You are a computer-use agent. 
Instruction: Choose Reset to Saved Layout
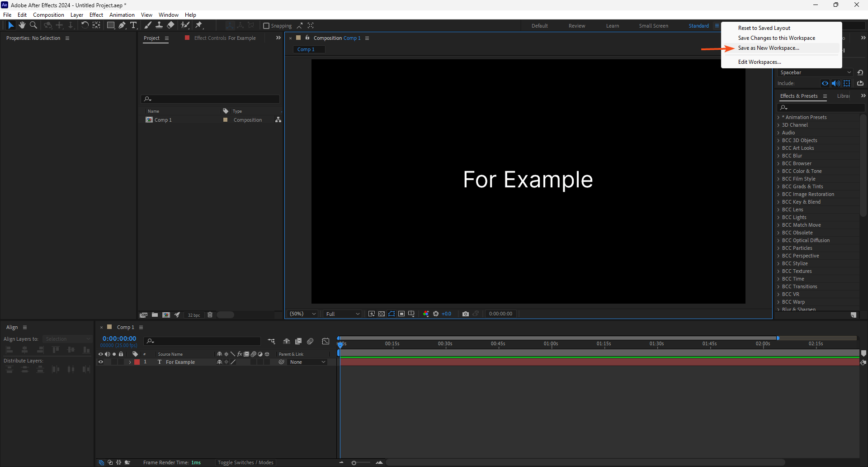pyautogui.click(x=764, y=28)
